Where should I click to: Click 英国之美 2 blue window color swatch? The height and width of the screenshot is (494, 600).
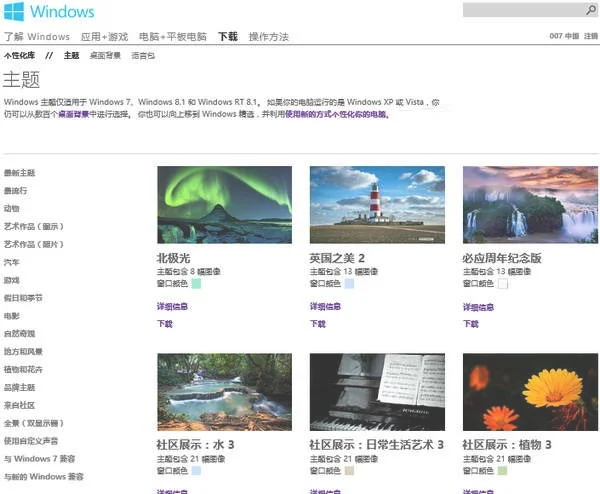point(349,284)
